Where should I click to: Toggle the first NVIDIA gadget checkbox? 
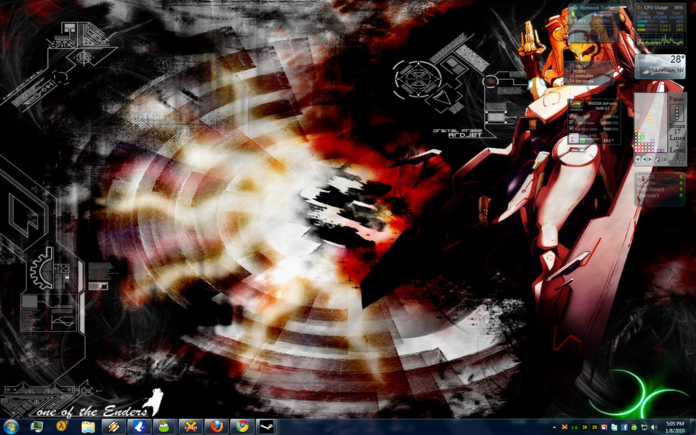[x=573, y=116]
